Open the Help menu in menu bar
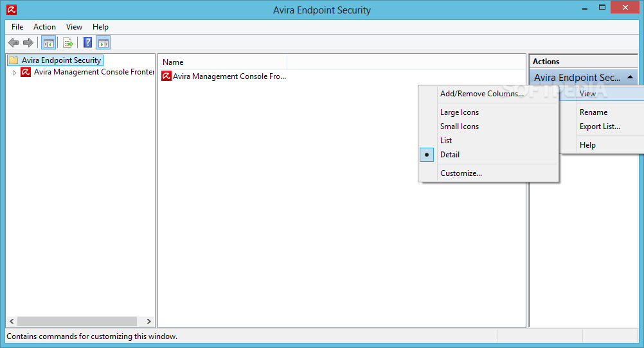644x348 pixels. (100, 27)
